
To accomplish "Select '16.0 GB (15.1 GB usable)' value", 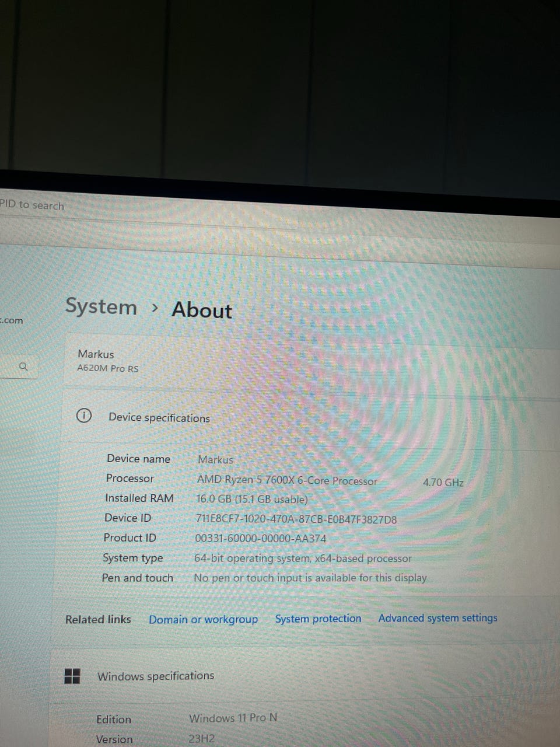I will (x=252, y=500).
